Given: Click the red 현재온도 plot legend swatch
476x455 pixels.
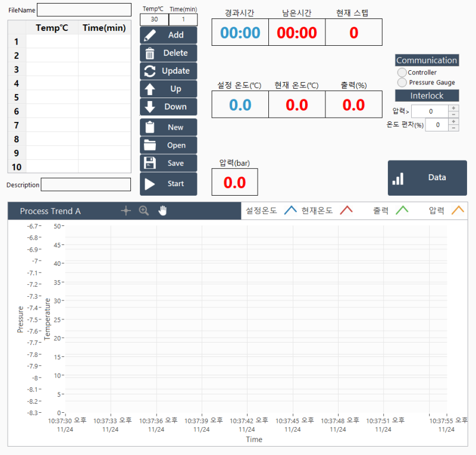Looking at the screenshot, I should tap(346, 210).
